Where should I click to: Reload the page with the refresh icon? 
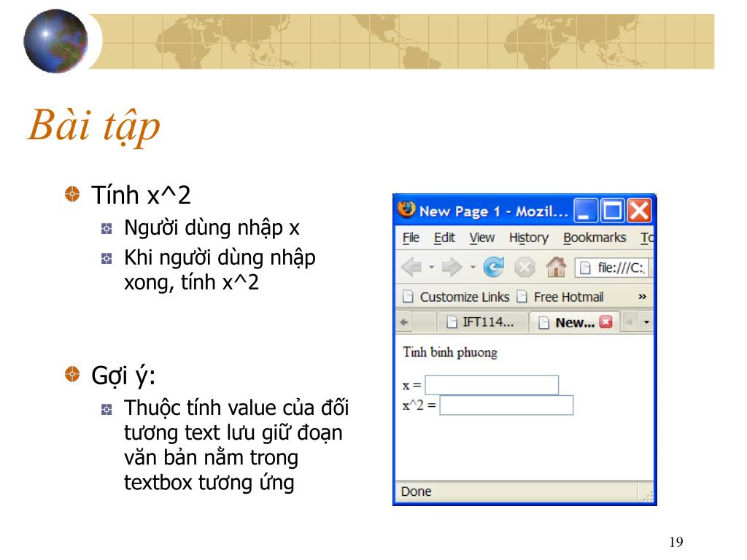point(494,267)
